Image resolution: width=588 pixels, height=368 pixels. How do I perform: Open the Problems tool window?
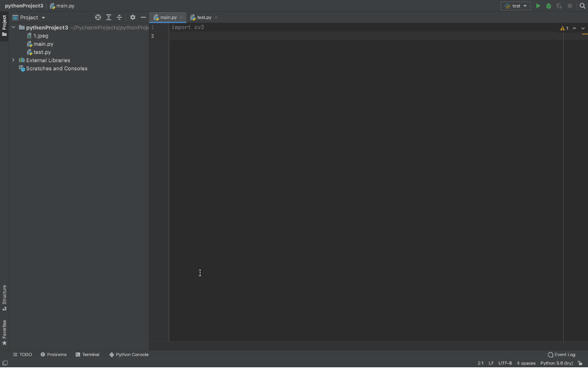point(54,355)
